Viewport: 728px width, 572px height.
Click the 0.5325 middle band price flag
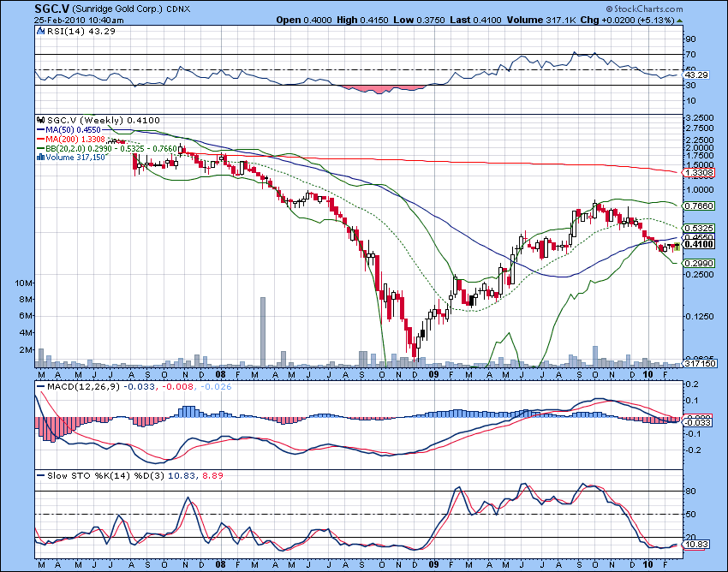[699, 229]
